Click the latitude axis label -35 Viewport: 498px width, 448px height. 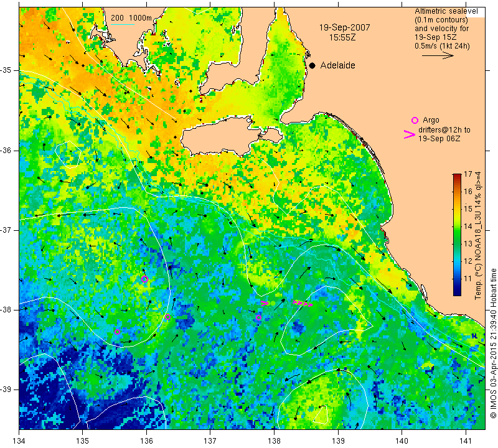[x=6, y=70]
